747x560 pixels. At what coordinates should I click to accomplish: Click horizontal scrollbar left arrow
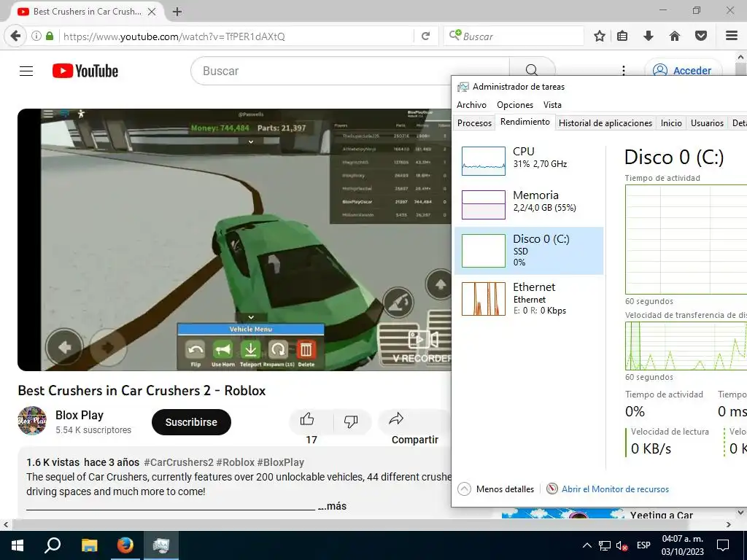pos(6,524)
